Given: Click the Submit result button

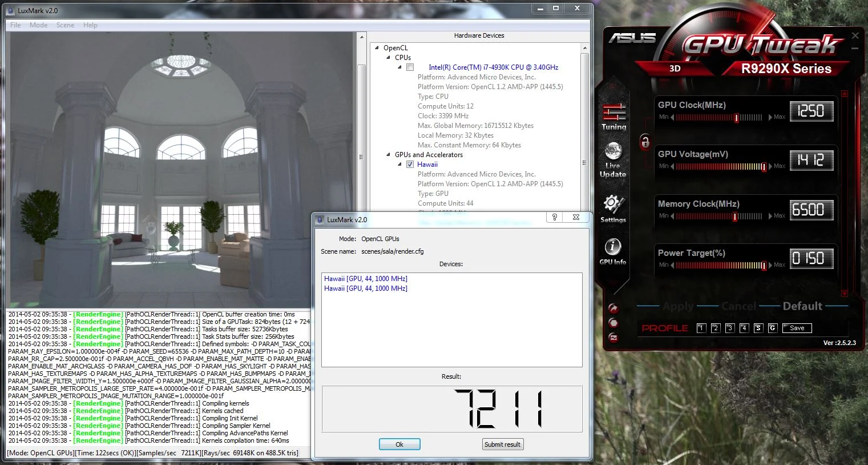Looking at the screenshot, I should (x=502, y=444).
